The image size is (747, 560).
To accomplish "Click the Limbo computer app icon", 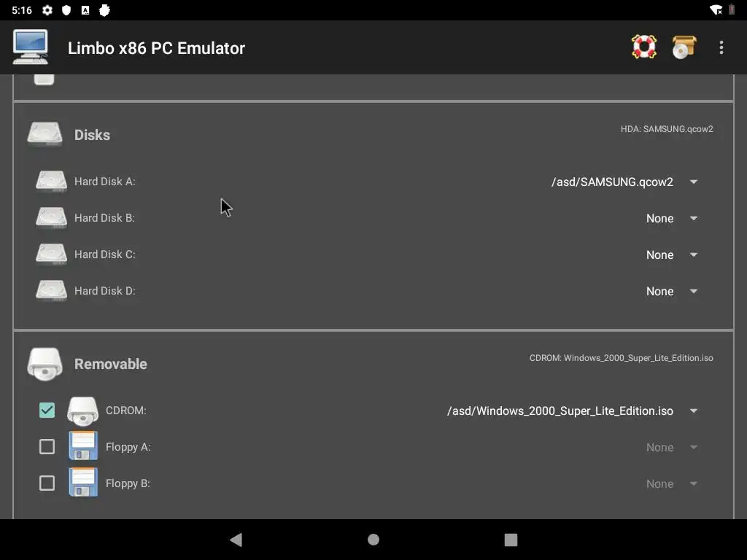I will pyautogui.click(x=31, y=47).
